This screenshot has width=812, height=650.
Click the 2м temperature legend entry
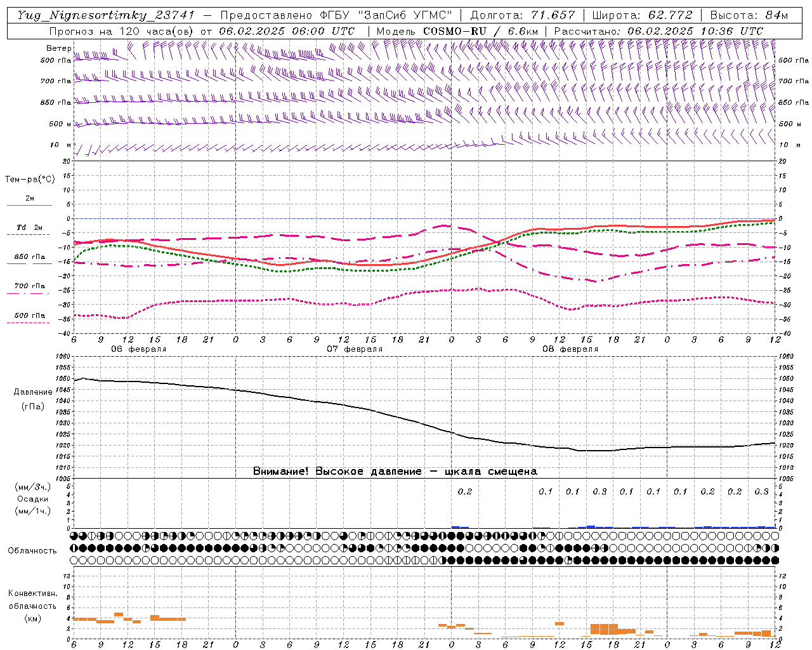pos(30,198)
